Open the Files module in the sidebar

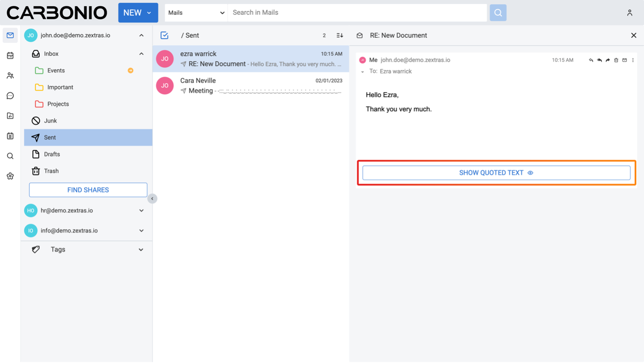(10, 116)
